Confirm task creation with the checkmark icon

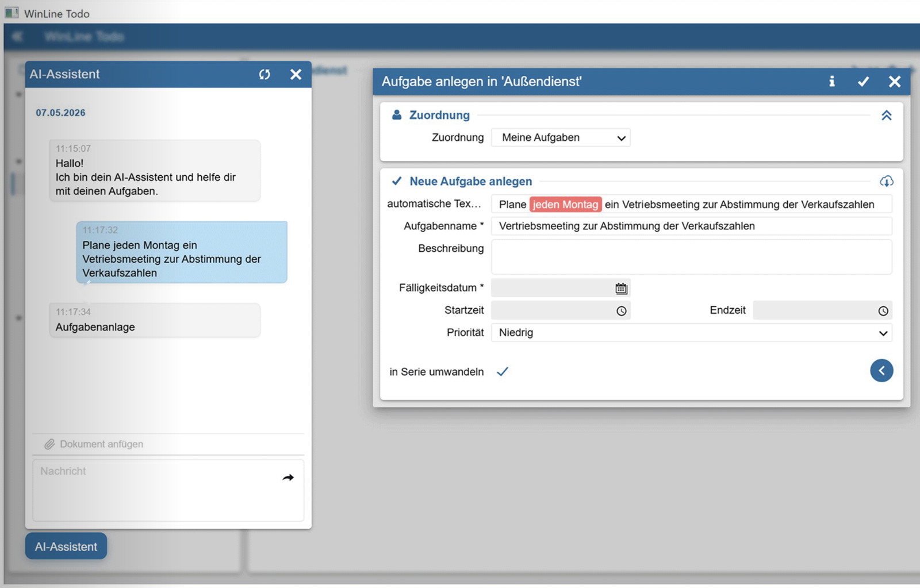click(x=863, y=82)
